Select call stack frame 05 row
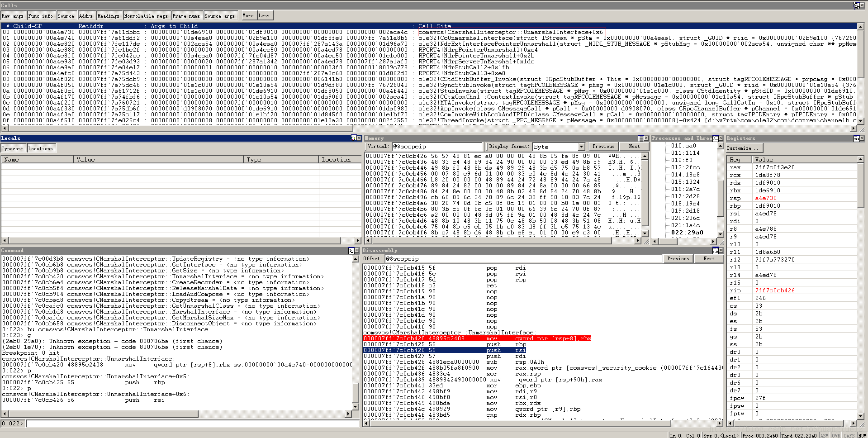 point(429,62)
